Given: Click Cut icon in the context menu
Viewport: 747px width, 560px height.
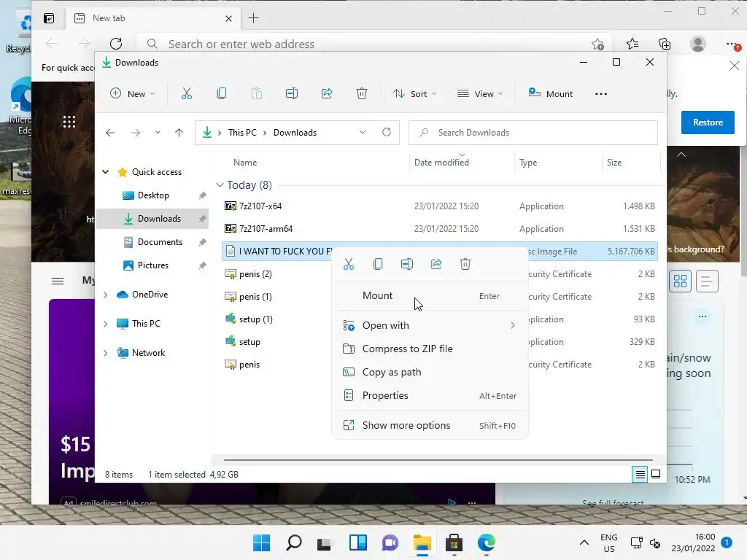Looking at the screenshot, I should click(x=349, y=264).
